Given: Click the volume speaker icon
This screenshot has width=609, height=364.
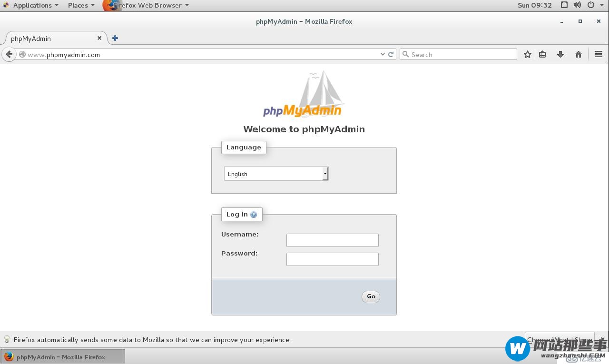Looking at the screenshot, I should click(x=577, y=5).
